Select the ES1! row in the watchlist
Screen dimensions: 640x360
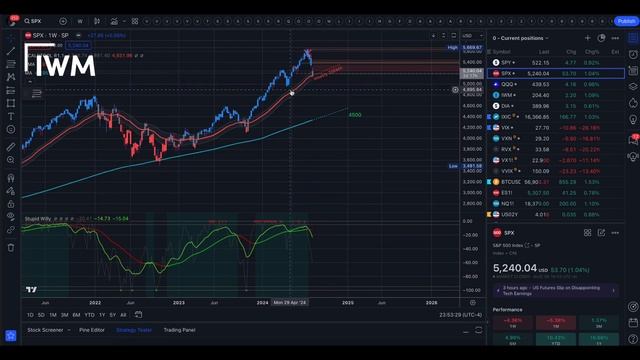point(556,193)
